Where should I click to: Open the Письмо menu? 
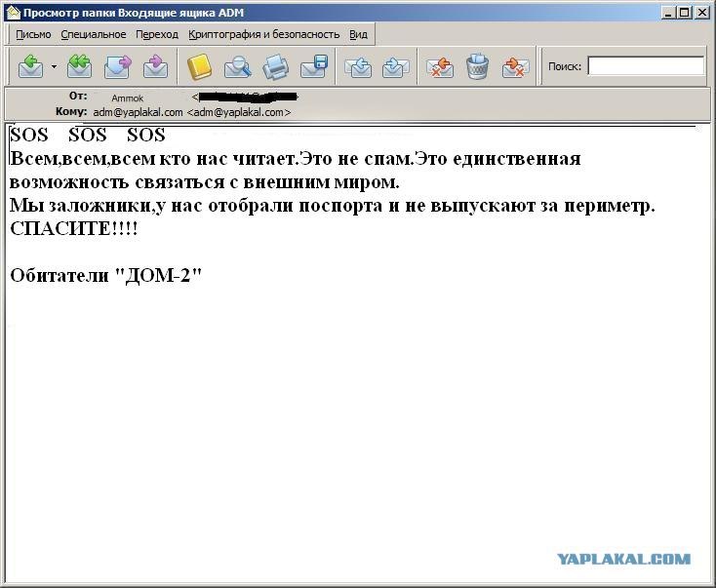[x=33, y=35]
